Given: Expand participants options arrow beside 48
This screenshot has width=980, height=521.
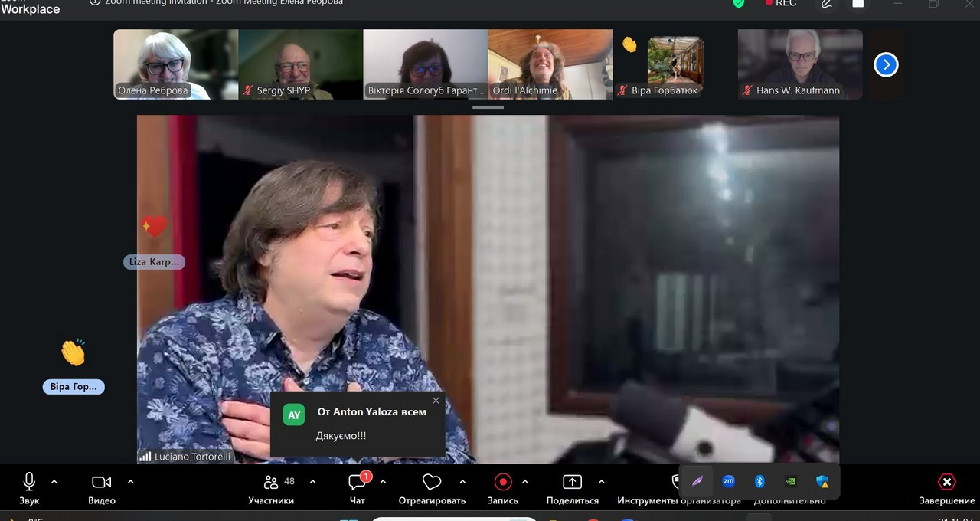Looking at the screenshot, I should (x=312, y=482).
